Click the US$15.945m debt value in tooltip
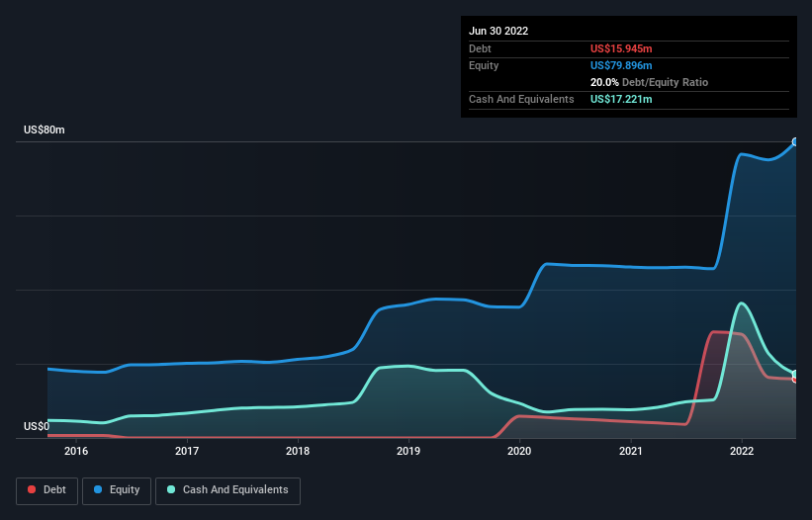812x520 pixels. click(621, 48)
